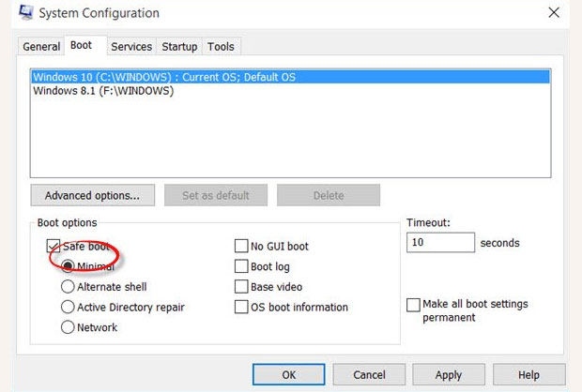
Task: Select the Windows 8.1 (F:\WINDOWS) boot entry
Action: point(290,91)
